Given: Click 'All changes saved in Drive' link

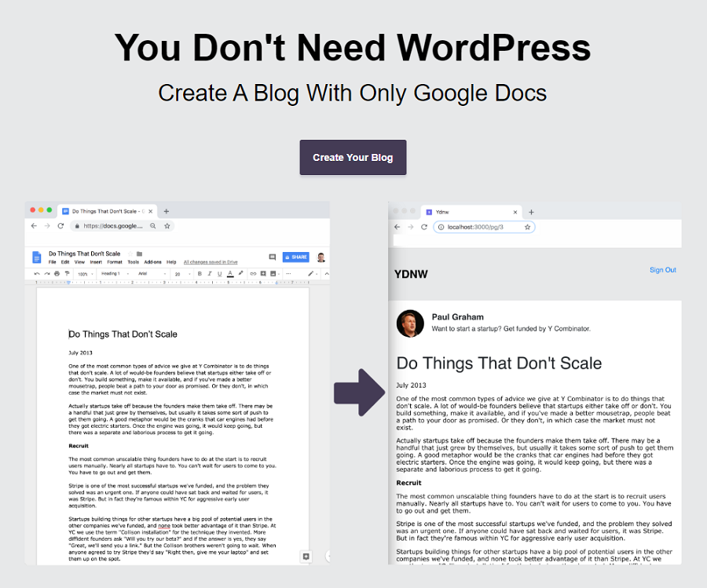Looking at the screenshot, I should [x=211, y=261].
